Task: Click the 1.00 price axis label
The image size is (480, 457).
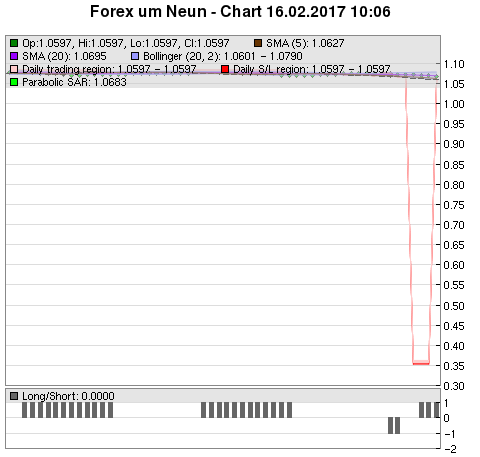Action: pyautogui.click(x=454, y=104)
